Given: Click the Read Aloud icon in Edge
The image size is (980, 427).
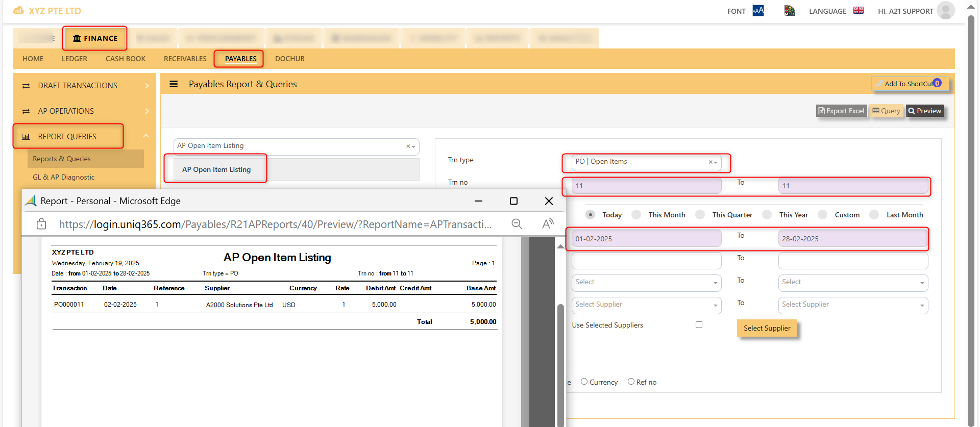Looking at the screenshot, I should [548, 224].
